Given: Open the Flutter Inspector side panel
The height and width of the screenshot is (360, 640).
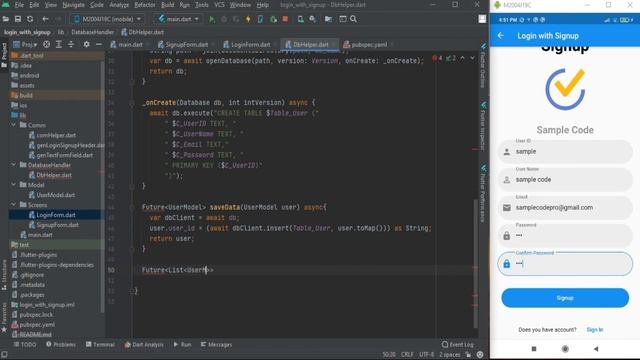Looking at the screenshot, I should point(483,127).
